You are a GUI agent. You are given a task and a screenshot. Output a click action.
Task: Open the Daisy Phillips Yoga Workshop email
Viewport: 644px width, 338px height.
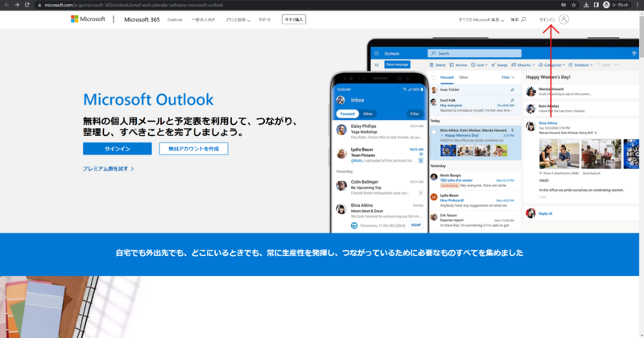[379, 131]
